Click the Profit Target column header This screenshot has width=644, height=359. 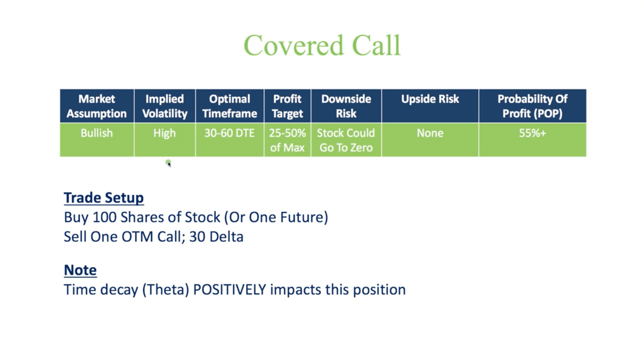[x=285, y=106]
